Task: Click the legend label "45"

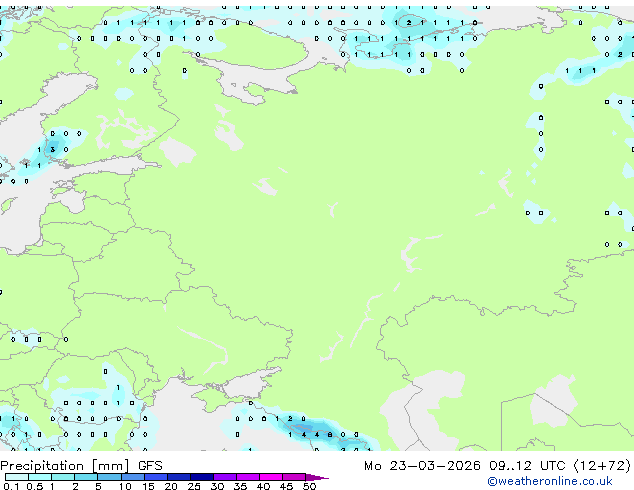Action: point(286,486)
